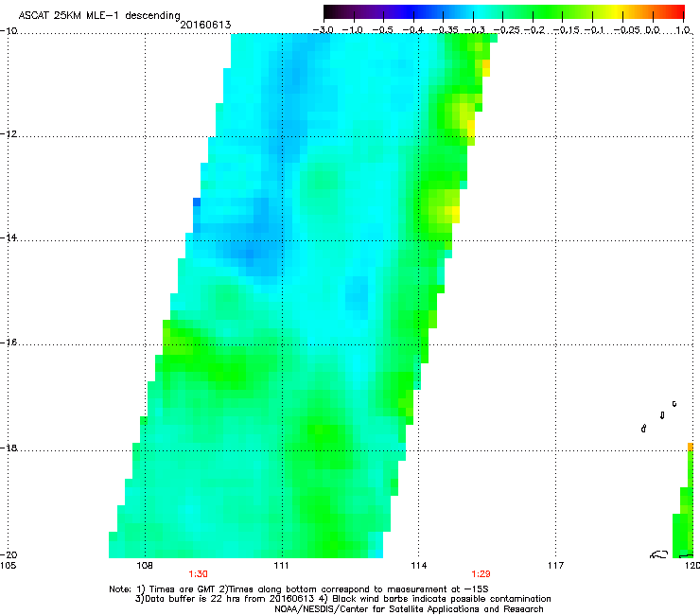Click the 117 longitude axis label
This screenshot has width=700, height=615.
click(x=555, y=566)
